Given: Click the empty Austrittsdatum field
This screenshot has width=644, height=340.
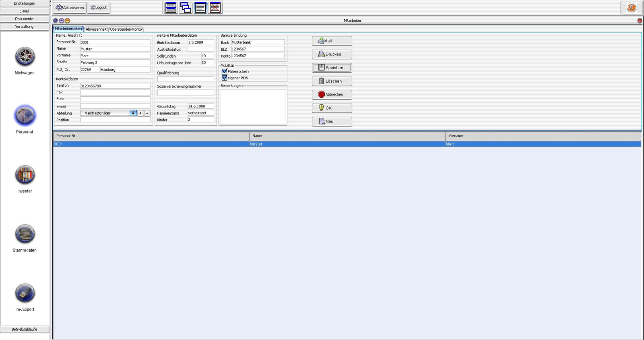Looking at the screenshot, I should pyautogui.click(x=201, y=49).
